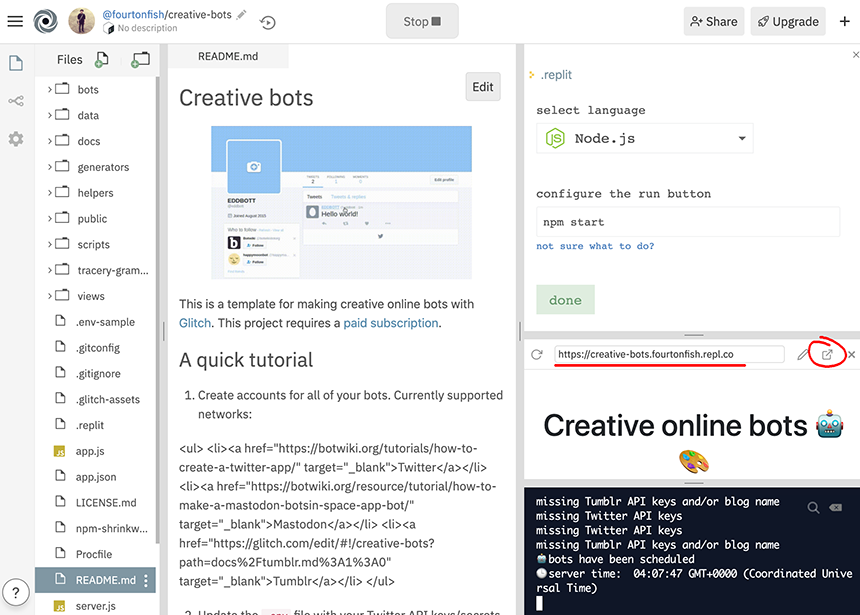Create a new repl with plus icon
Screen dimensions: 860x615
(845, 21)
